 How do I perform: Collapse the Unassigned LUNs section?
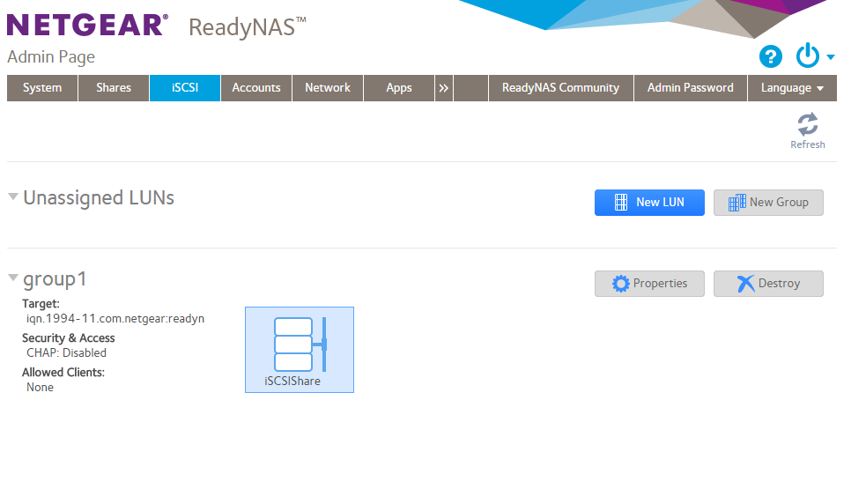13,196
